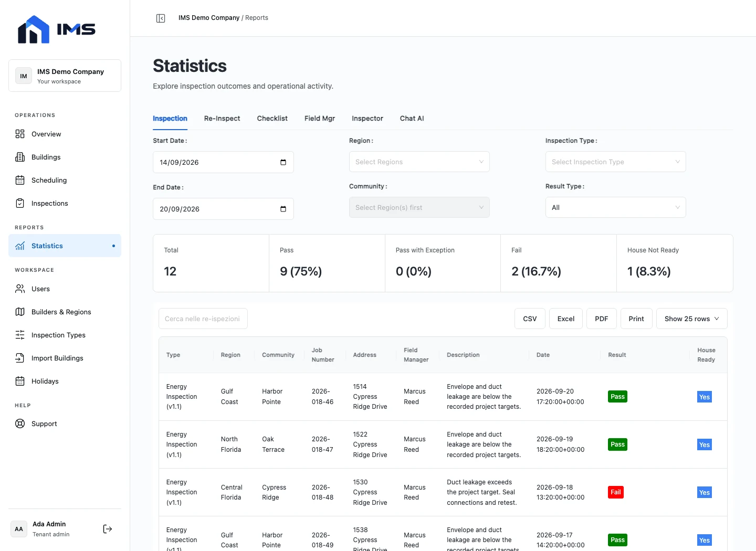Click the Import Buildings icon

tap(20, 358)
